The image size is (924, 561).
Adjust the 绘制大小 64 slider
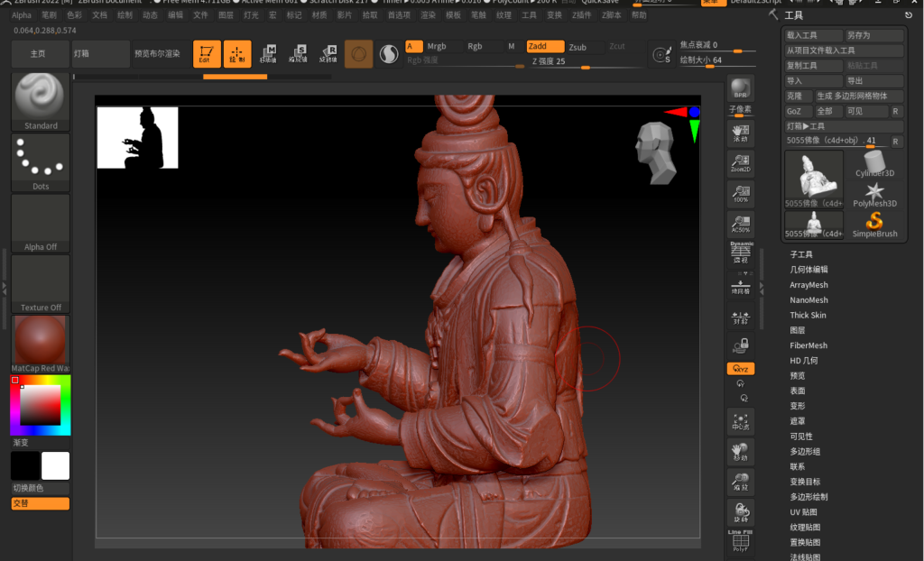[717, 60]
